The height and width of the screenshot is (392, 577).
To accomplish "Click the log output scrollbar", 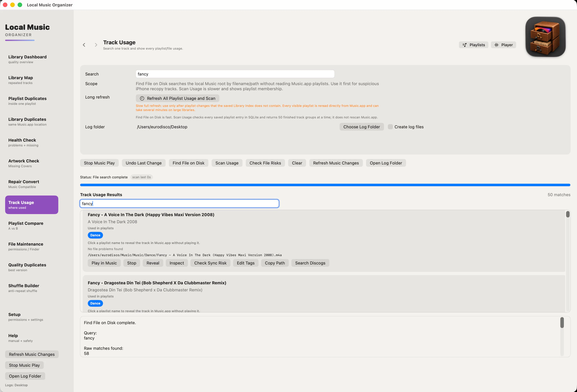I will pyautogui.click(x=562, y=323).
